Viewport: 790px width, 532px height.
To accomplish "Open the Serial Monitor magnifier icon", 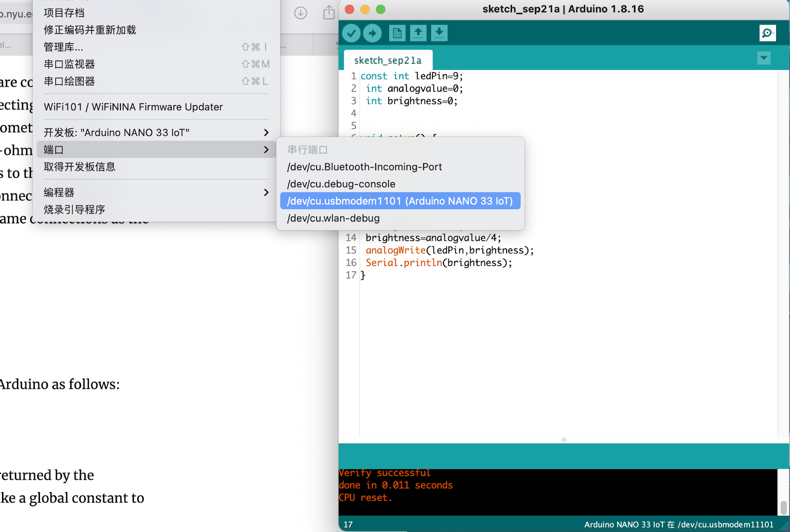I will (767, 33).
